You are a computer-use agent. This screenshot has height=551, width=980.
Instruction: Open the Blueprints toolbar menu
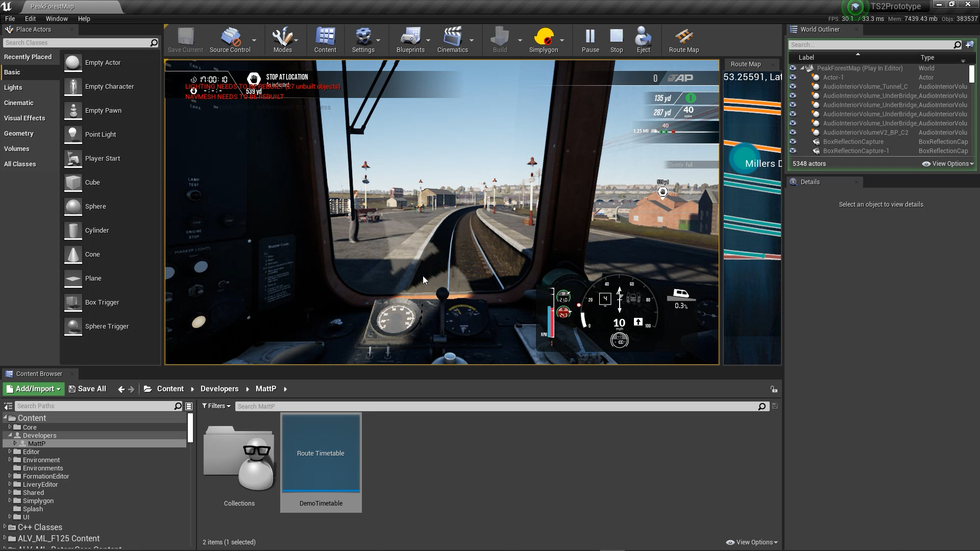(x=410, y=40)
